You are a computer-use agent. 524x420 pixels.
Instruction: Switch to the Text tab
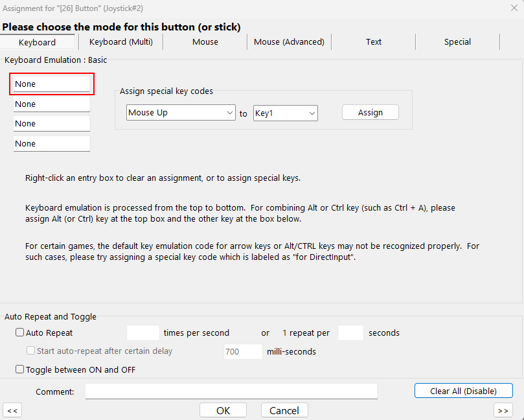pos(373,41)
